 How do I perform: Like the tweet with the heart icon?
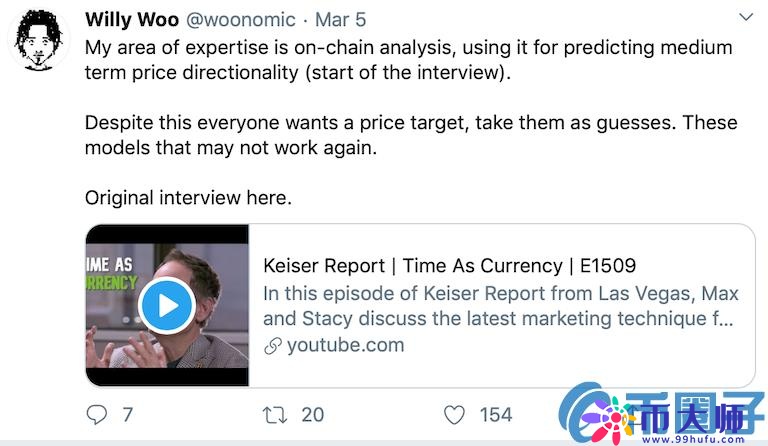454,414
